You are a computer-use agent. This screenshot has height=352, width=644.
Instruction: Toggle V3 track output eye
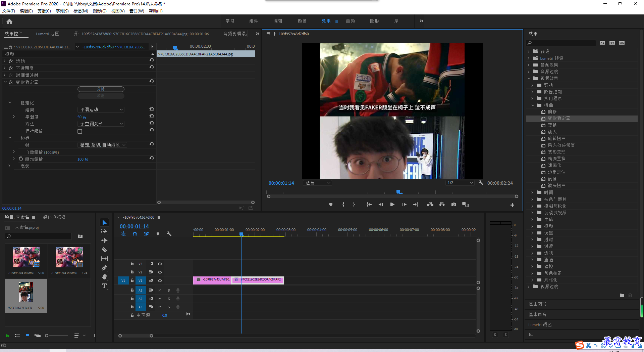160,264
